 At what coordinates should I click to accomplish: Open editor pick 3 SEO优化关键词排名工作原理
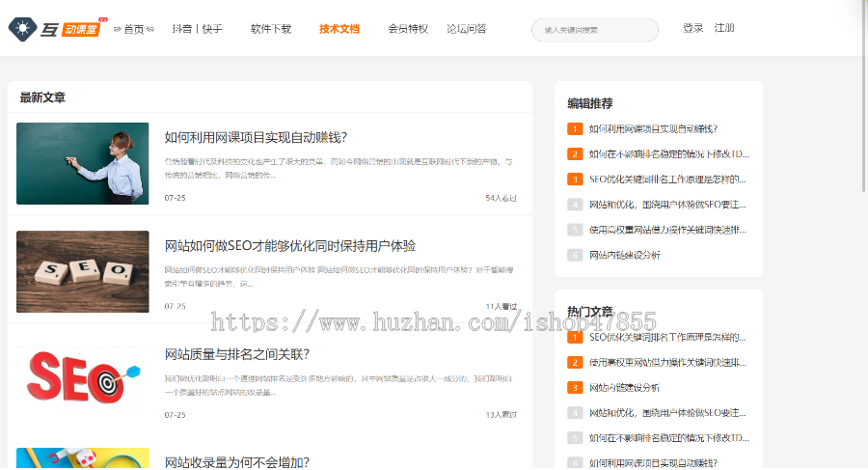(x=667, y=179)
